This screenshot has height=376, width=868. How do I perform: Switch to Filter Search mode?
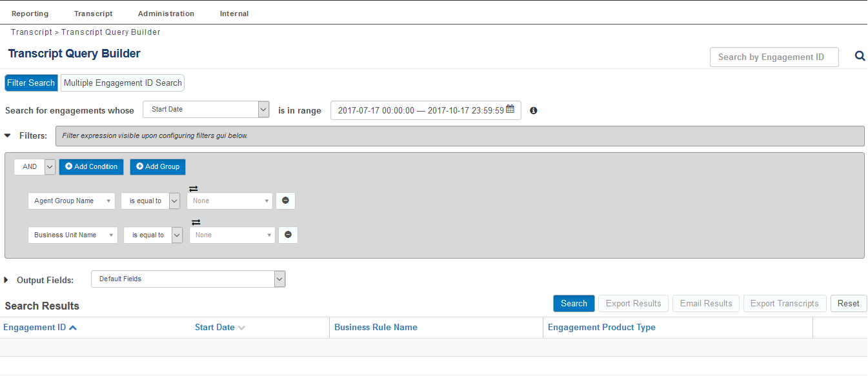[x=31, y=83]
